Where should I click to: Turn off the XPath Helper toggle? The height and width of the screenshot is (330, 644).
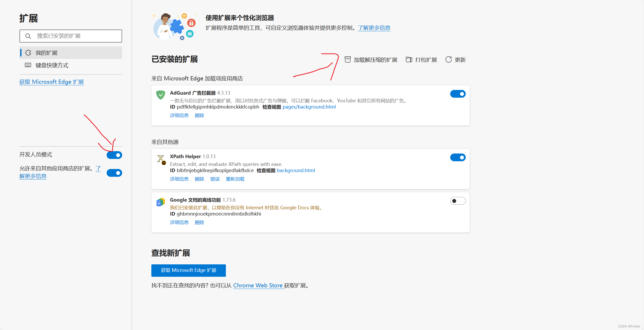click(x=457, y=157)
